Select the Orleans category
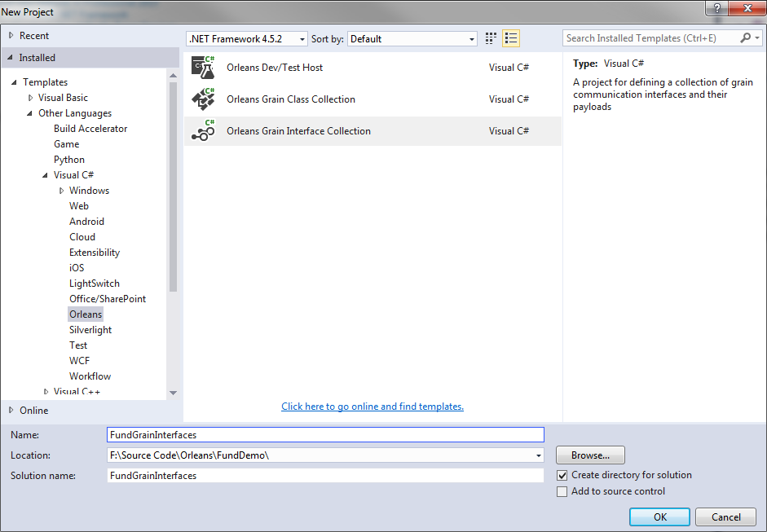Image resolution: width=767 pixels, height=532 pixels. click(x=86, y=314)
